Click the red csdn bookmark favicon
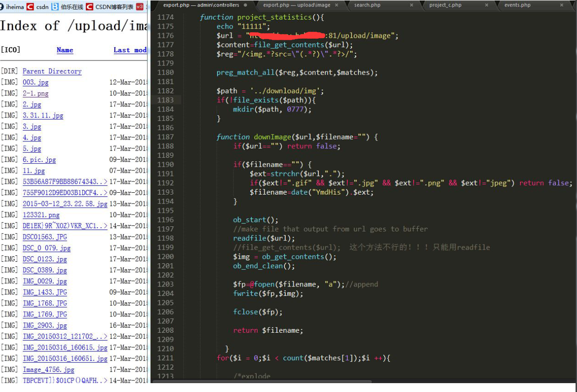This screenshot has height=392, width=577. click(30, 7)
